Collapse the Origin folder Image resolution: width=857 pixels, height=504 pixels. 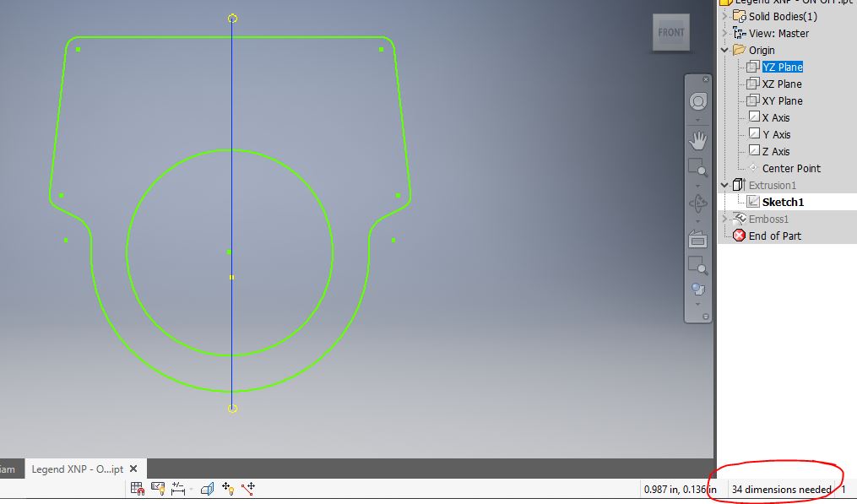click(724, 50)
